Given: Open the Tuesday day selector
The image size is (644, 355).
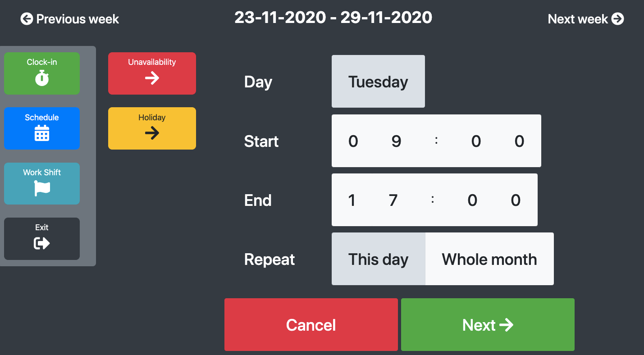Looking at the screenshot, I should tap(378, 82).
